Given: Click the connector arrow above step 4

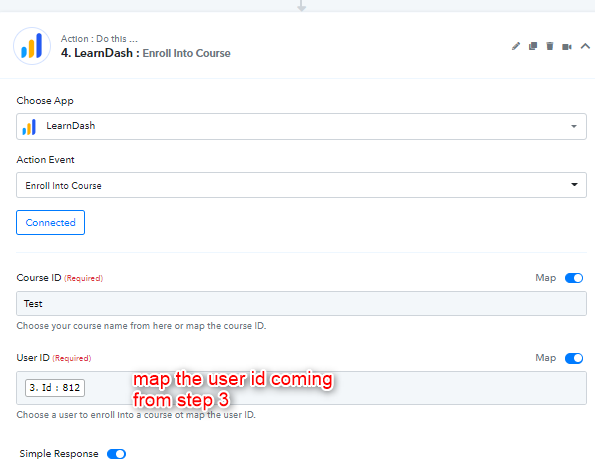Looking at the screenshot, I should point(302,6).
